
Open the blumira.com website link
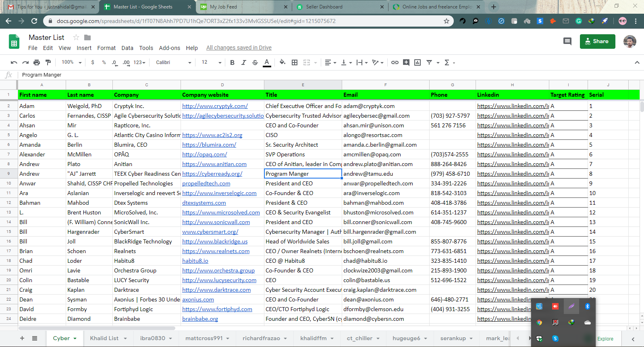pyautogui.click(x=209, y=145)
